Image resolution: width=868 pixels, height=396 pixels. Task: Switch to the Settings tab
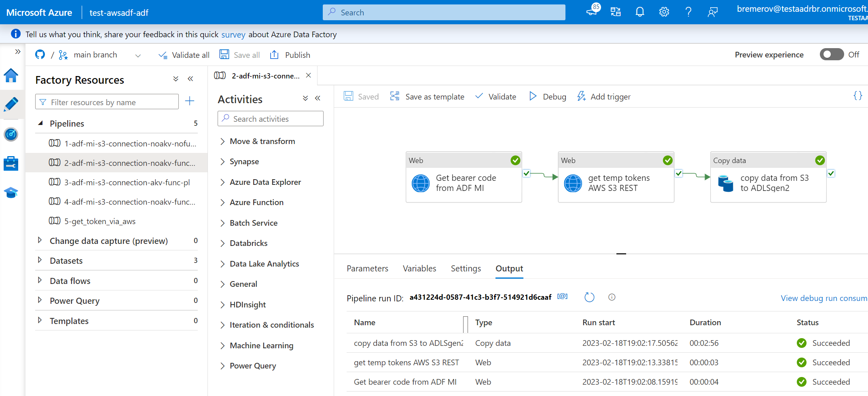click(466, 269)
